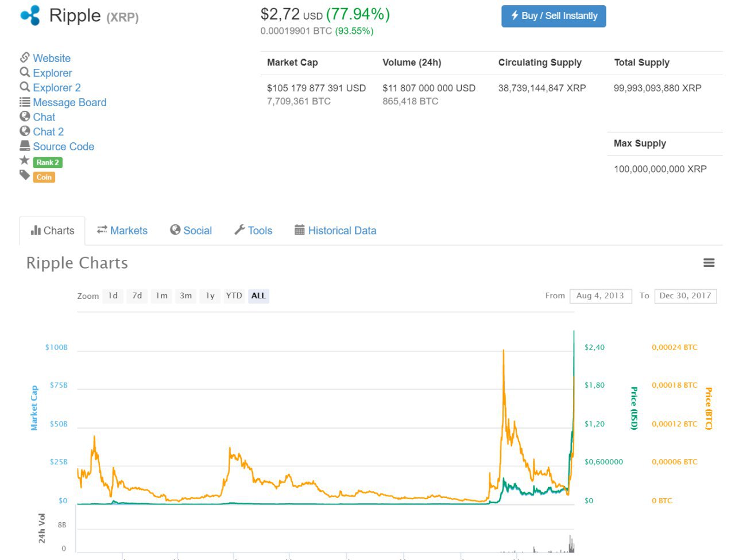Set chart zoom to ALL
This screenshot has width=735, height=560.
pyautogui.click(x=258, y=296)
